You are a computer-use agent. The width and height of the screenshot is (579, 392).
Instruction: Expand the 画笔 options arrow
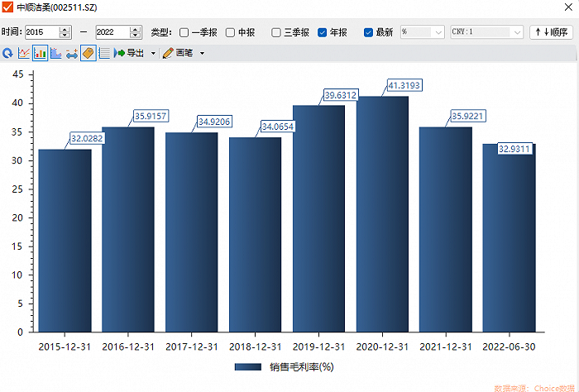pyautogui.click(x=202, y=53)
